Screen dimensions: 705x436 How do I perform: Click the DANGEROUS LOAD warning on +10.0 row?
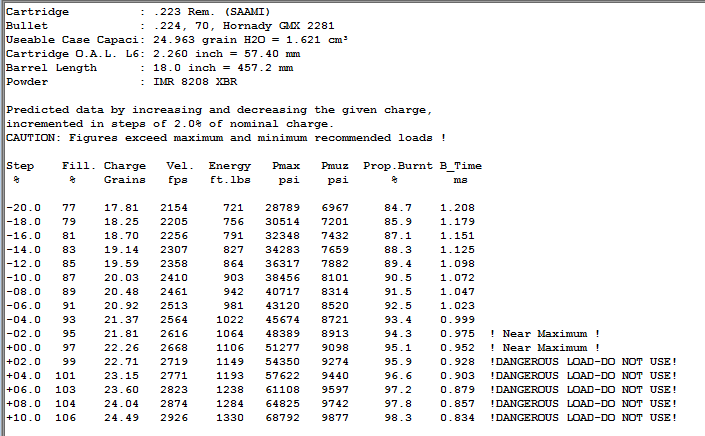583,416
